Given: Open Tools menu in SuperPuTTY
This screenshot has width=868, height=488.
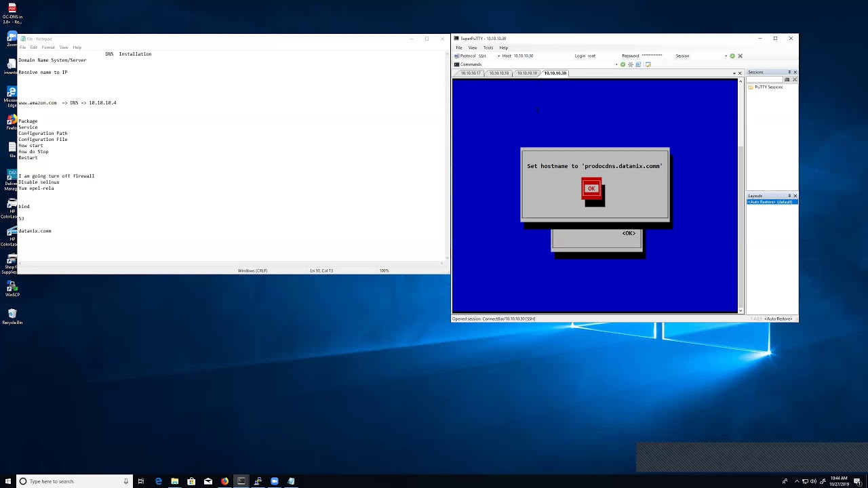Looking at the screenshot, I should tap(488, 47).
